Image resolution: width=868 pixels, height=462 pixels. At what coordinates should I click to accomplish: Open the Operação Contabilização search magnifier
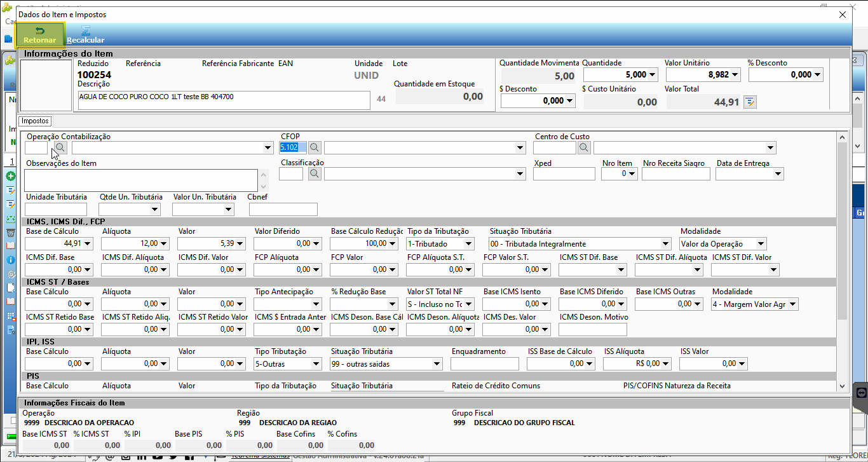(x=60, y=147)
